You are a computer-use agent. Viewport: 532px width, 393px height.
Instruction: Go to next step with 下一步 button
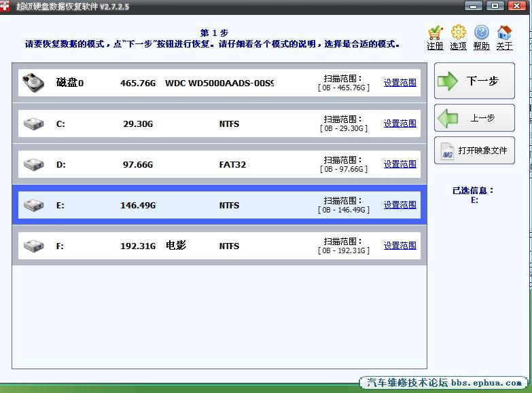474,81
